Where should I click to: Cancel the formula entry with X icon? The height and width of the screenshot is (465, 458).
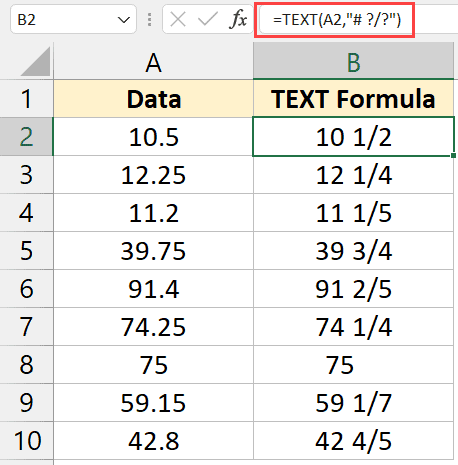pos(178,19)
